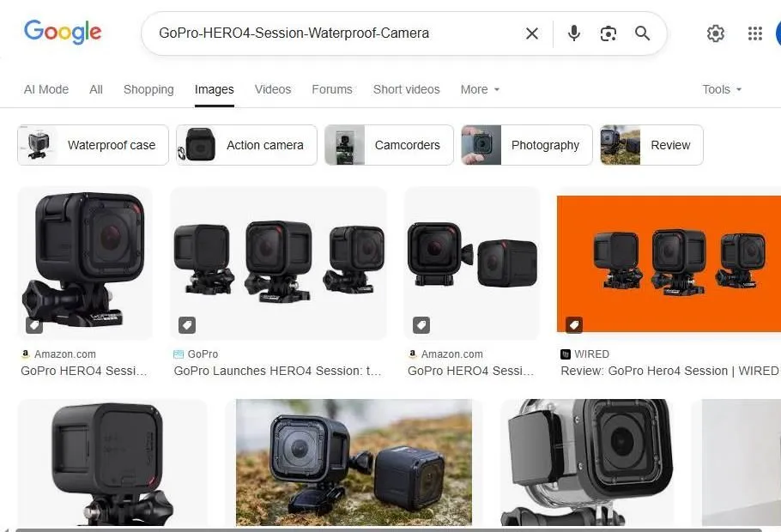Open the Forums tab
Image resolution: width=781 pixels, height=532 pixels.
click(332, 89)
